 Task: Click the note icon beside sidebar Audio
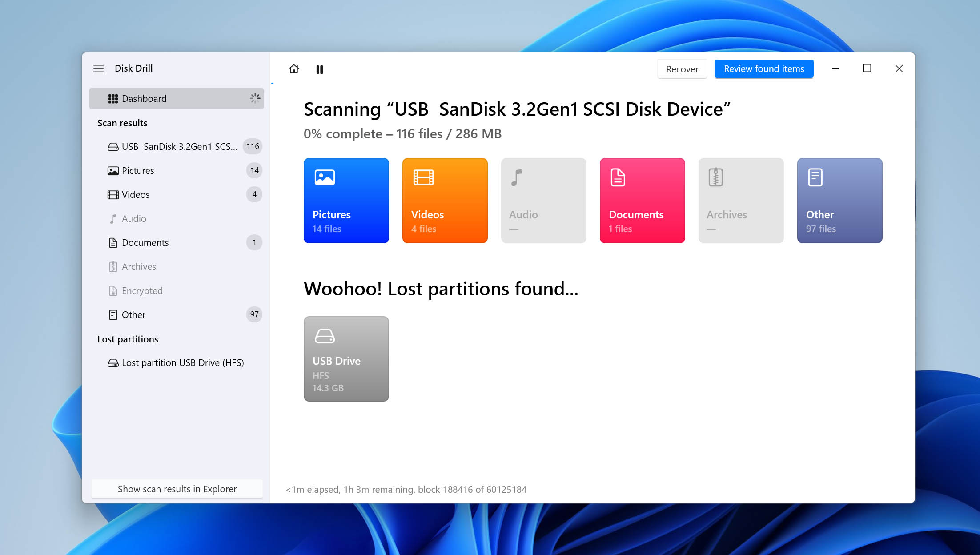[113, 219]
